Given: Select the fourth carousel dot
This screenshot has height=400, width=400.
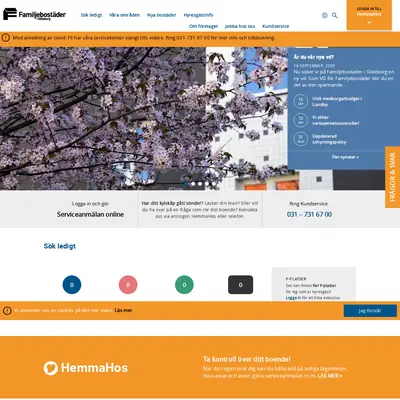Looking at the screenshot, I should click(x=207, y=184).
